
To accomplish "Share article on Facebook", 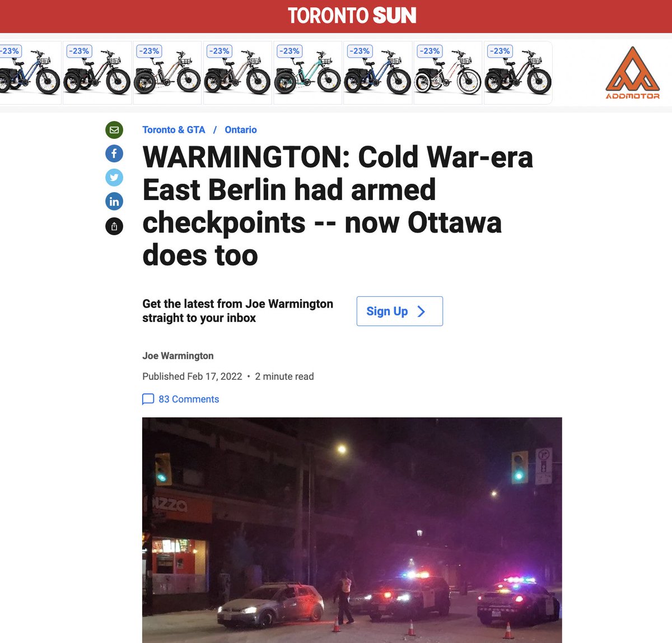I will tap(114, 153).
